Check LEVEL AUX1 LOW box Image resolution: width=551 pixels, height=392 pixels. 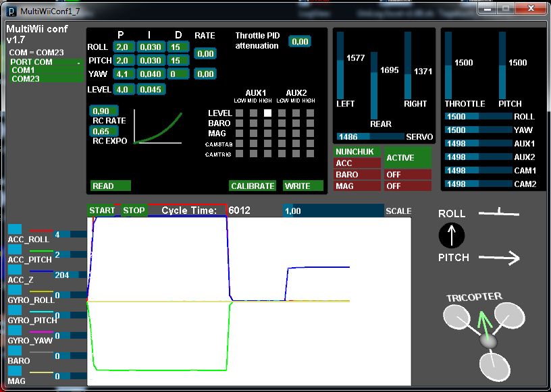coord(239,113)
